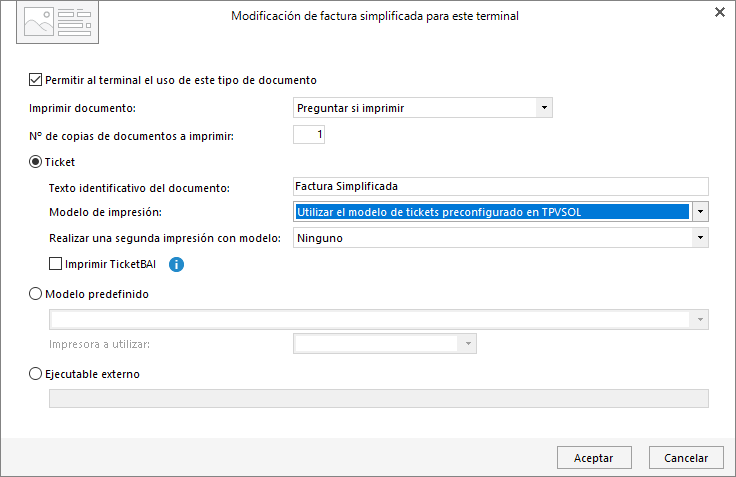This screenshot has height=477, width=736.
Task: Uncheck Permitir al terminal el uso checkbox
Action: pos(35,80)
